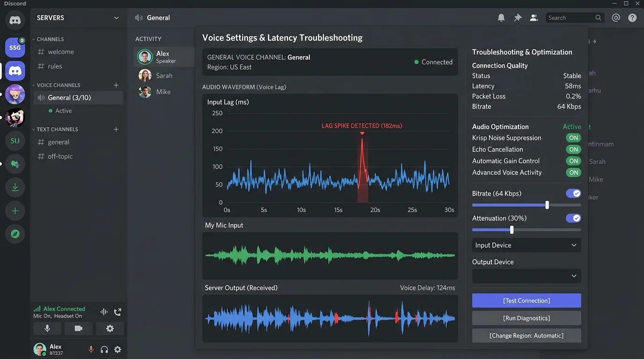Click Alex Connected status label
The image size is (644, 359).
(x=64, y=309)
